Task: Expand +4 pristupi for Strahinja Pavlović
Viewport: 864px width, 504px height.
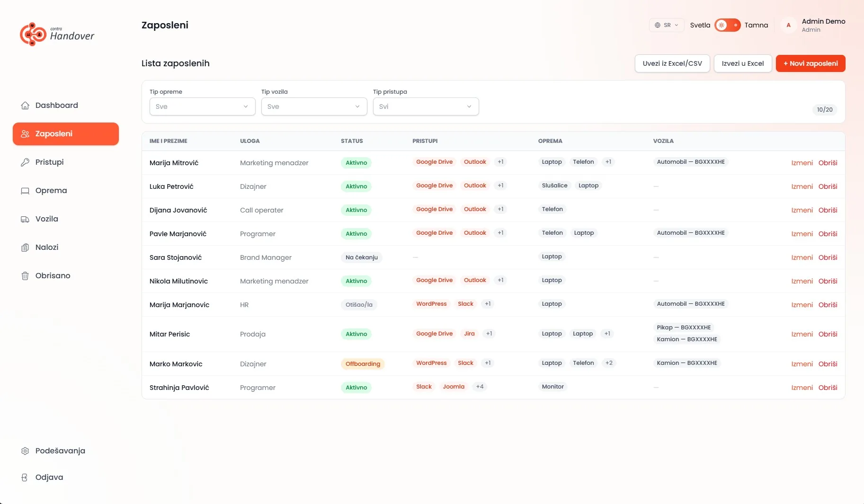Action: click(480, 387)
